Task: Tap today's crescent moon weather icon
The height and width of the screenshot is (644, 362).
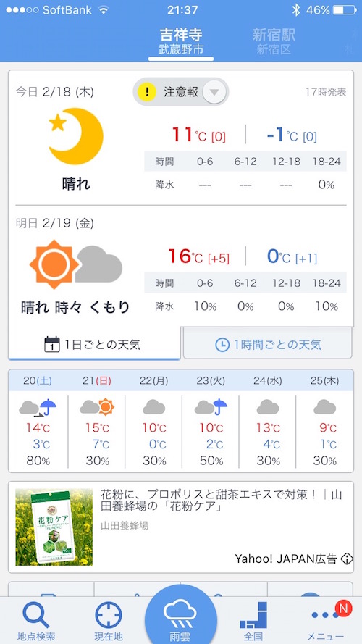Action: [76, 135]
